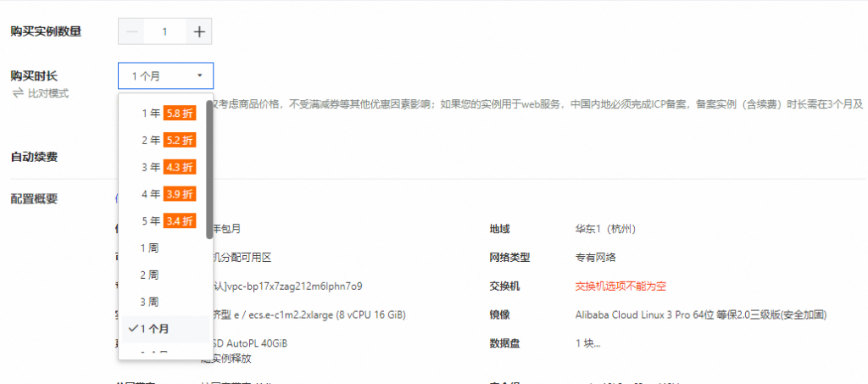Increase instance quantity with the plus button
The height and width of the screenshot is (384, 868).
(199, 32)
